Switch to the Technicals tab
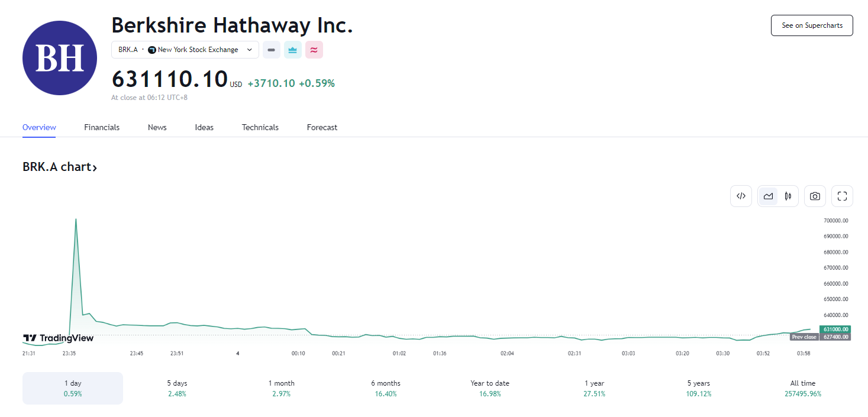The height and width of the screenshot is (417, 868). coord(260,127)
